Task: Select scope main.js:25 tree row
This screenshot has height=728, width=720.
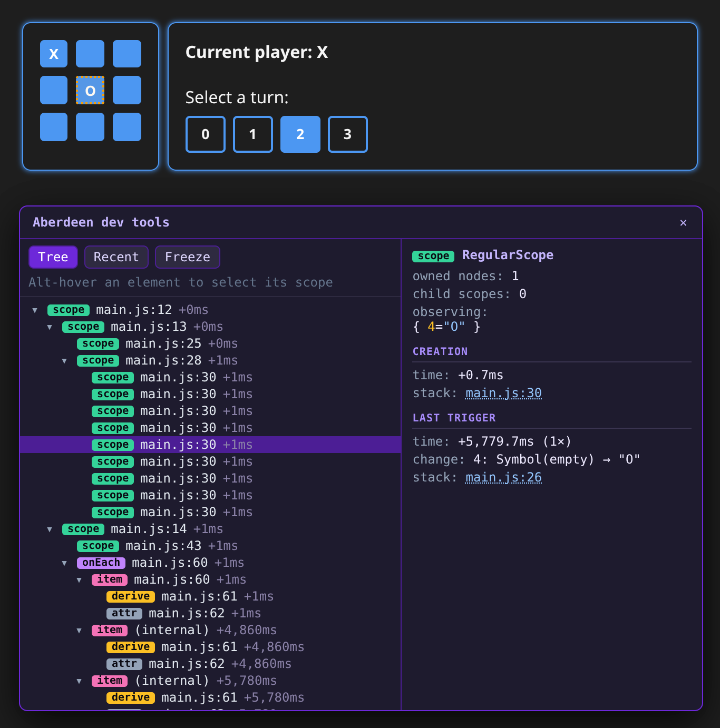Action: pyautogui.click(x=210, y=343)
